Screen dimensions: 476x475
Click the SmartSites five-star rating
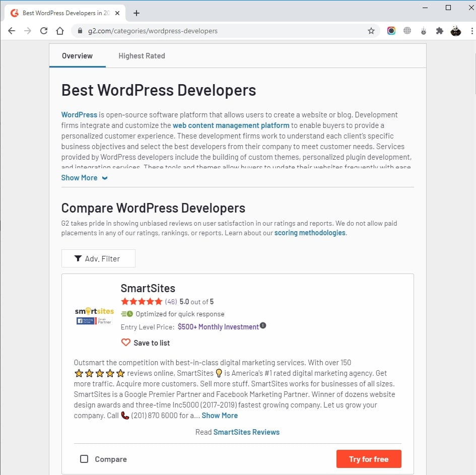click(142, 301)
